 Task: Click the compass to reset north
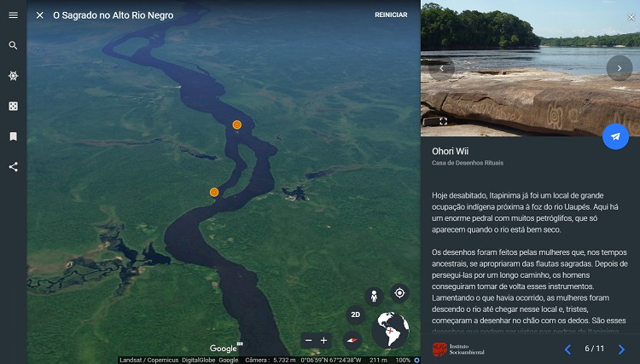[352, 340]
